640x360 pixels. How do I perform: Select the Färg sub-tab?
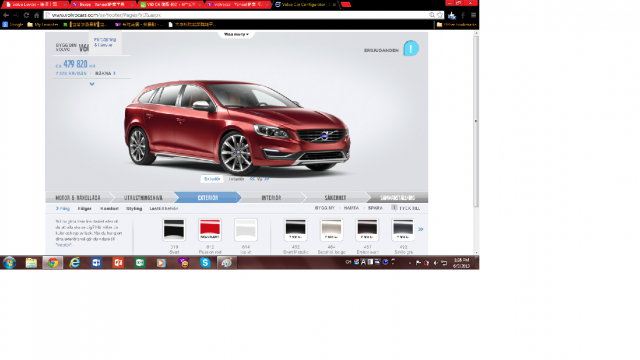coord(63,208)
